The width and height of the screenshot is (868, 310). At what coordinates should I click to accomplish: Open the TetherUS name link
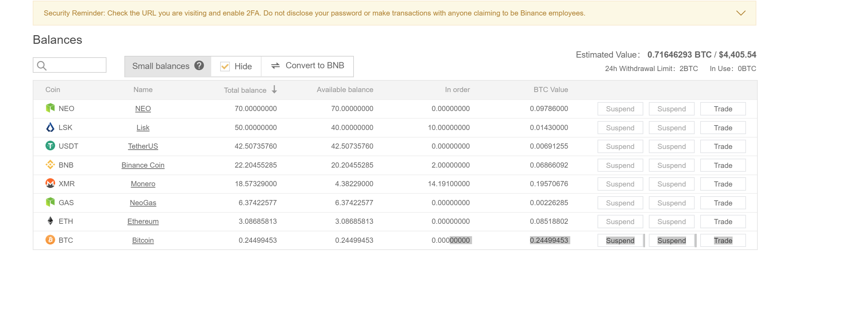coord(143,146)
